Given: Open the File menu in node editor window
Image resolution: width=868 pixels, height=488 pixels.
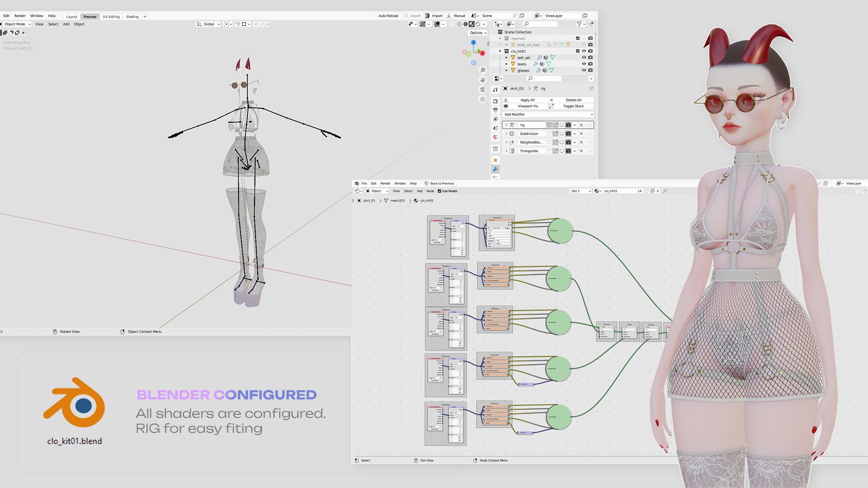Looking at the screenshot, I should pos(364,183).
